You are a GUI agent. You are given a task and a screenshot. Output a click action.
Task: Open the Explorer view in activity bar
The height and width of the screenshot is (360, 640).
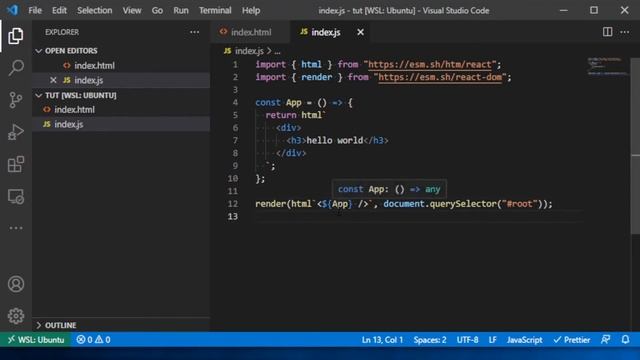[x=16, y=36]
